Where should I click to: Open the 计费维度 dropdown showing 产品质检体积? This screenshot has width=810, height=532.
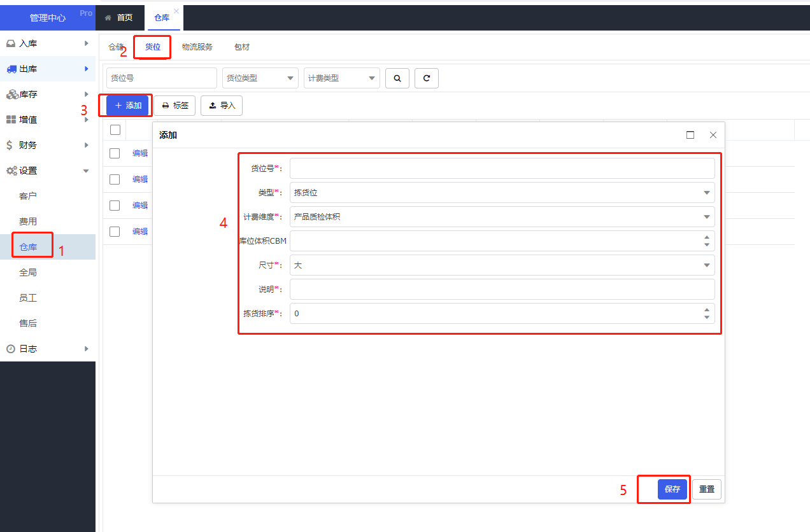pos(502,217)
